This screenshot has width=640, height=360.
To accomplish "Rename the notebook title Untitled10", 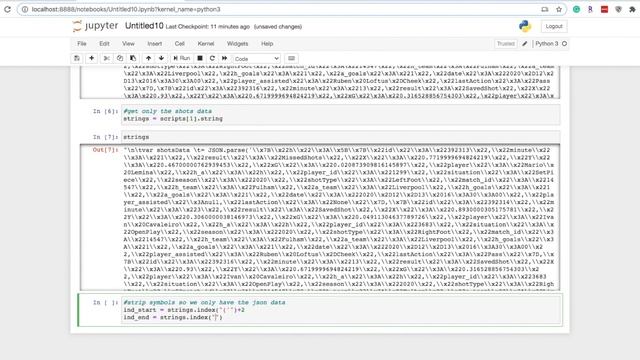I will (x=144, y=26).
